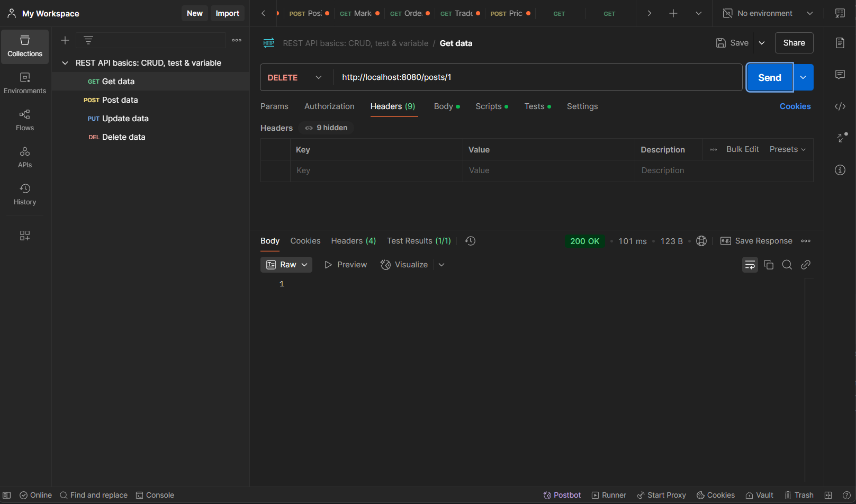The width and height of the screenshot is (856, 504).
Task: Click the response link icon
Action: [x=806, y=265]
